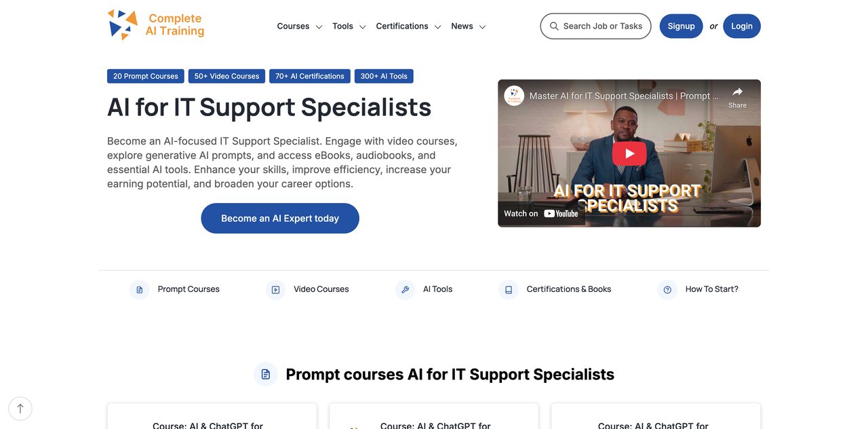Viewport: 868px width, 429px height.
Task: Click Become an AI Expert today button
Action: click(x=280, y=219)
